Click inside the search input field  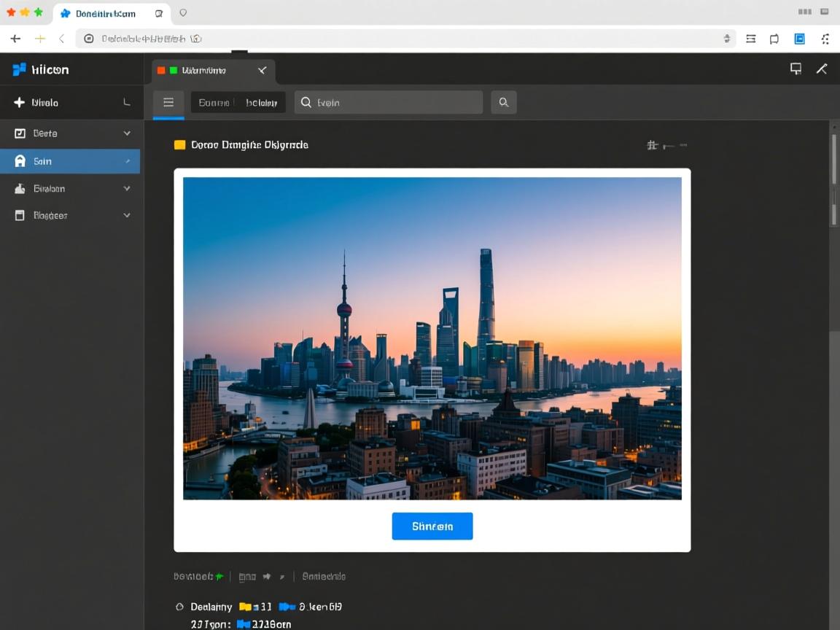point(386,102)
